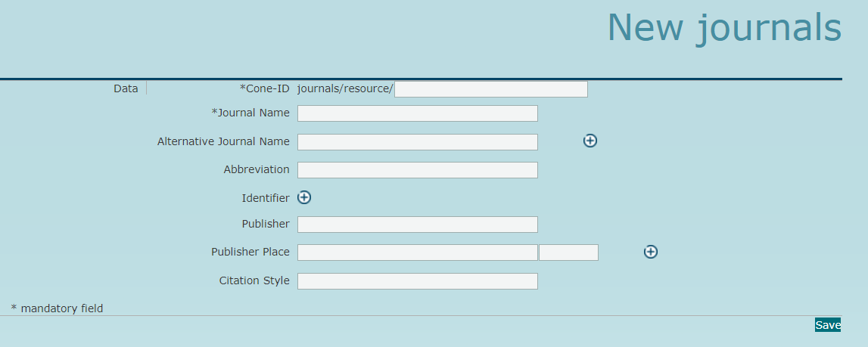Click the Identifier label text
Viewport: 868px width, 347px height.
[265, 198]
